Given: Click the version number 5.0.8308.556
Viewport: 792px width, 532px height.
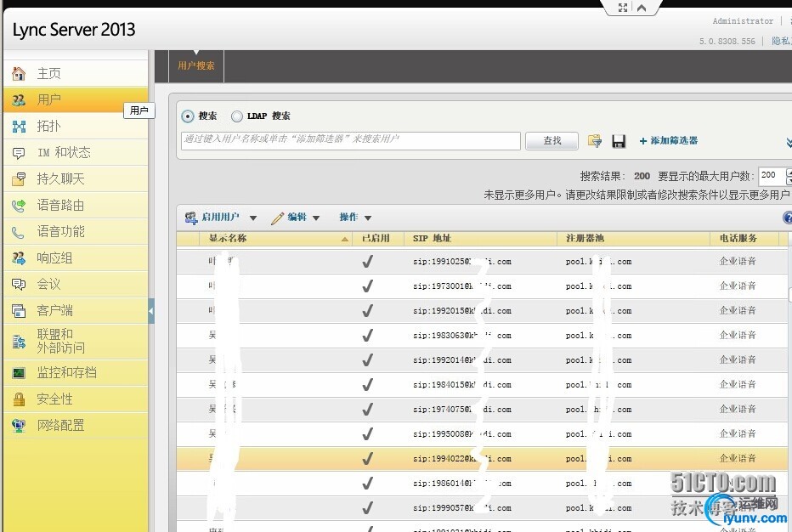Looking at the screenshot, I should (727, 42).
